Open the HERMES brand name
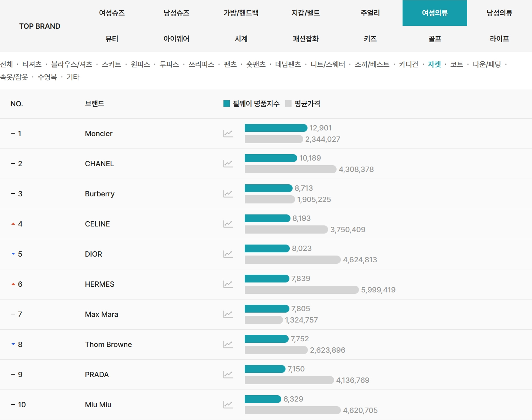Screen dimensions: 532x420 click(100, 284)
